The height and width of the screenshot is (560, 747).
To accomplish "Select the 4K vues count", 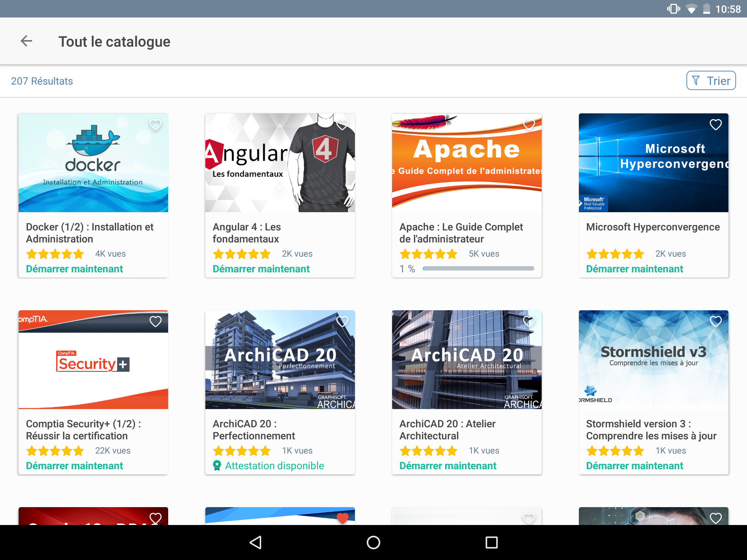I will (x=111, y=254).
